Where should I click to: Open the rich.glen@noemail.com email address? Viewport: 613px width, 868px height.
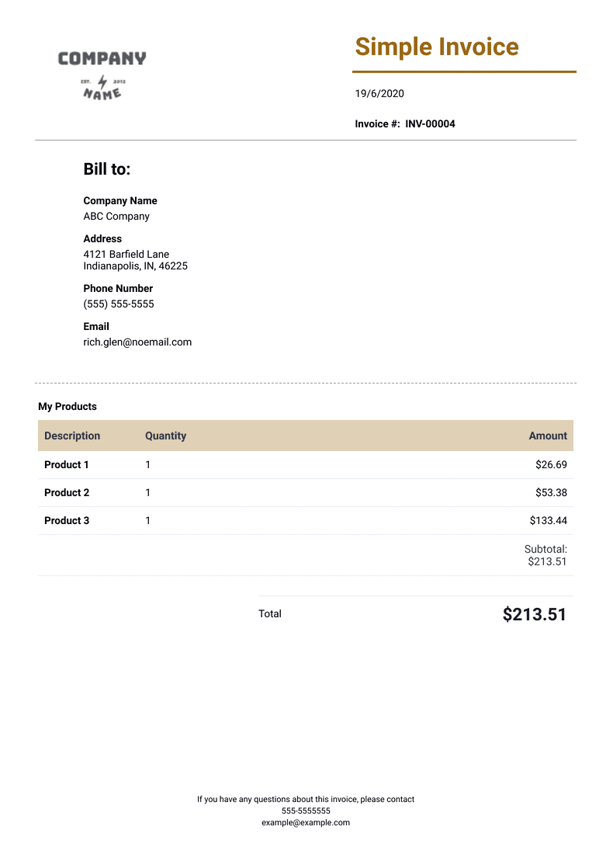[x=137, y=342]
